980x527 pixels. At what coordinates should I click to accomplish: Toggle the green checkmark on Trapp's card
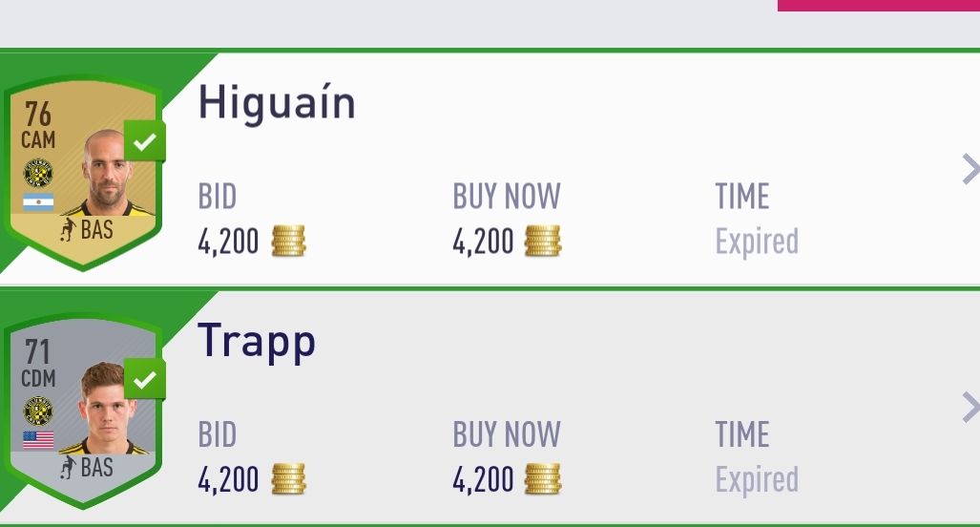coord(145,380)
